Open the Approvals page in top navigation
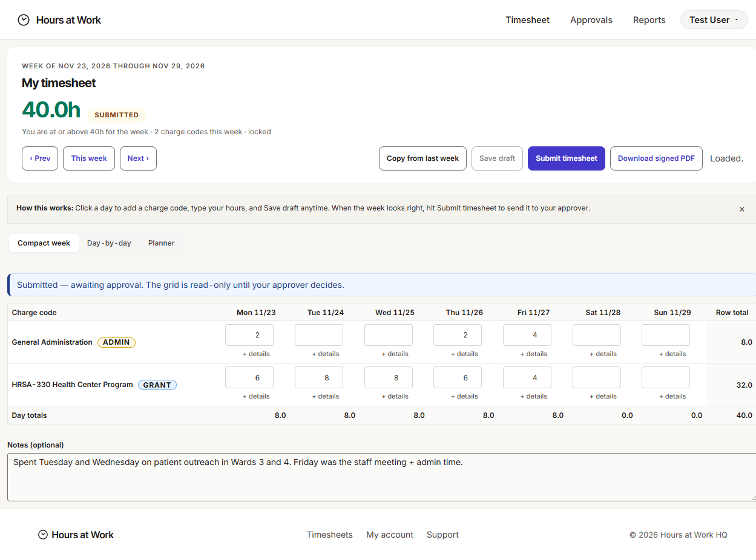The height and width of the screenshot is (560, 756). [x=591, y=20]
